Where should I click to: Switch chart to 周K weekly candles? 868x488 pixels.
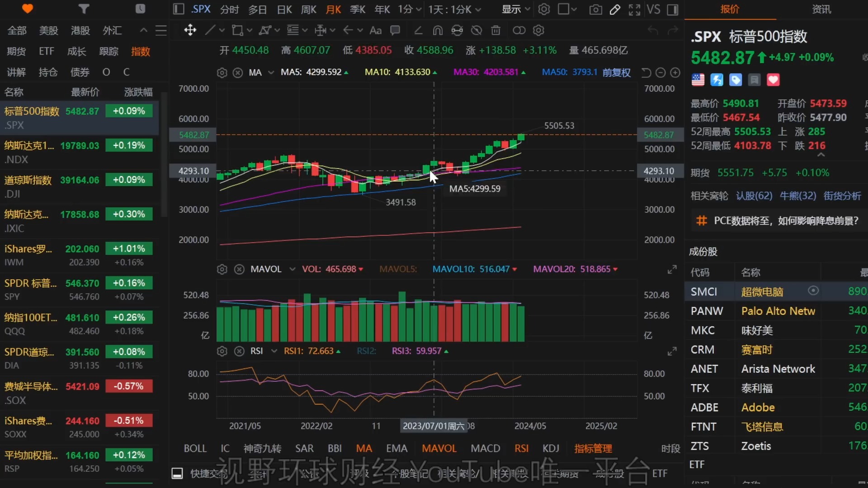309,9
